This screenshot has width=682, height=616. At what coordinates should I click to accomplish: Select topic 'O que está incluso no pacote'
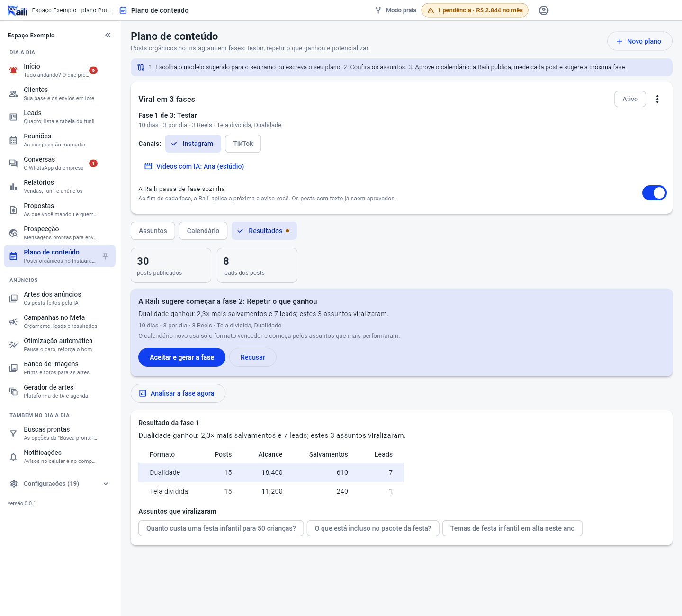click(x=373, y=528)
